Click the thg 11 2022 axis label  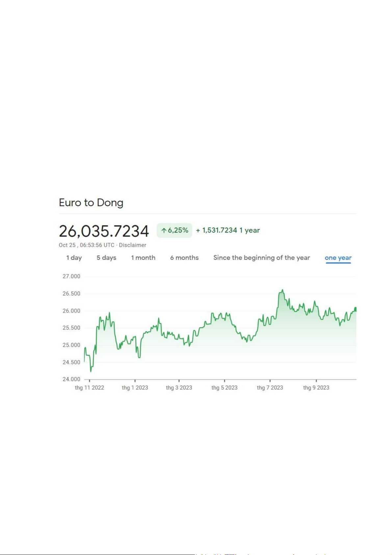(90, 388)
